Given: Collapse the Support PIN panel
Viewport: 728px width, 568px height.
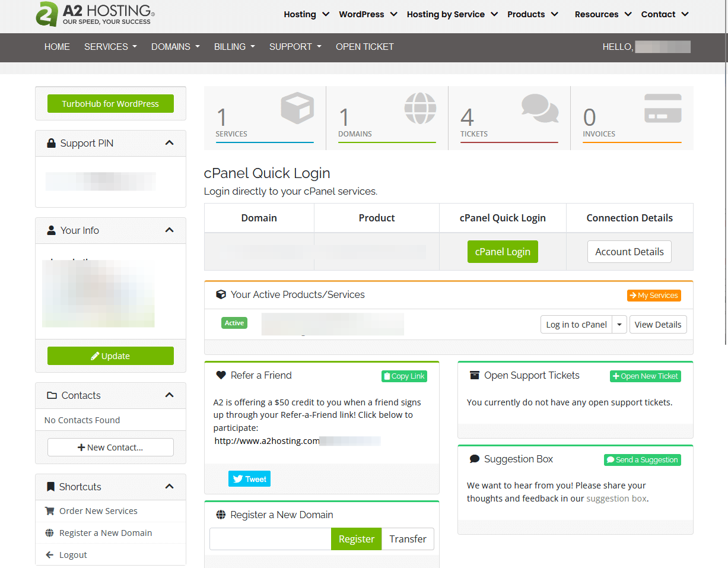Looking at the screenshot, I should (170, 143).
